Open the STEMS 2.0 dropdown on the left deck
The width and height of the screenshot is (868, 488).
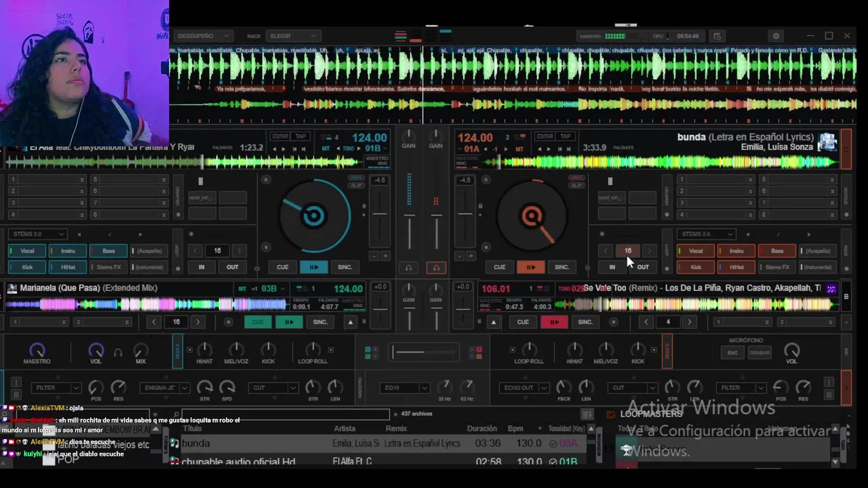tap(38, 234)
